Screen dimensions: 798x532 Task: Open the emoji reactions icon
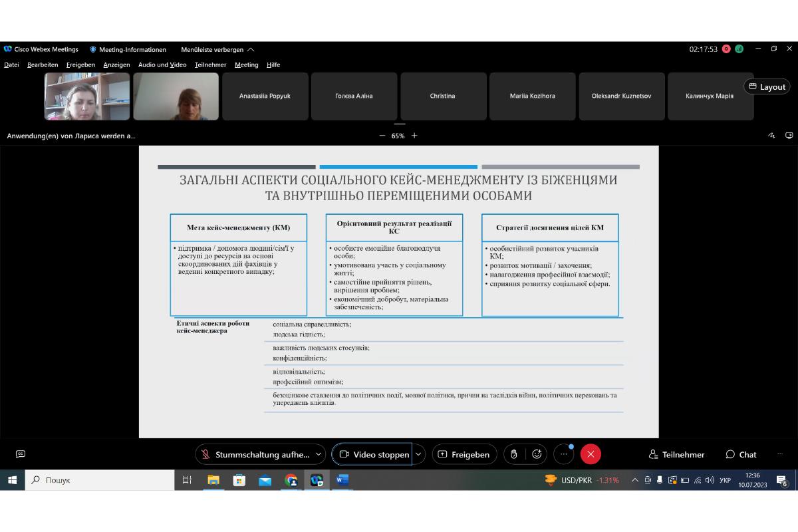point(537,454)
